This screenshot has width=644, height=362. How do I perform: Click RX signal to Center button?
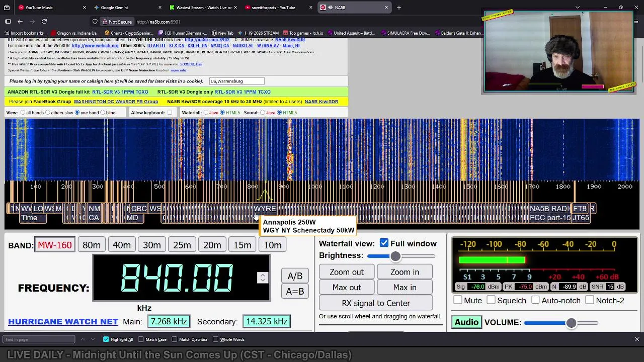[376, 303]
